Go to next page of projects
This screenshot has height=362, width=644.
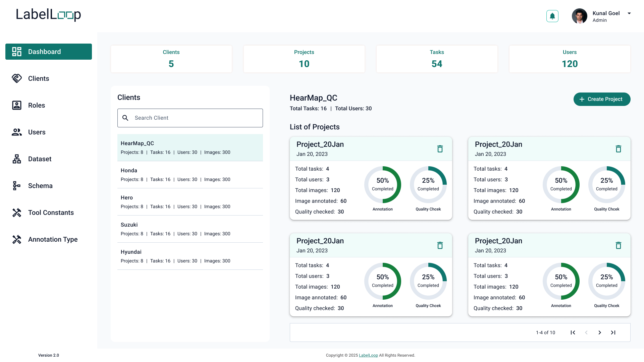click(x=600, y=333)
